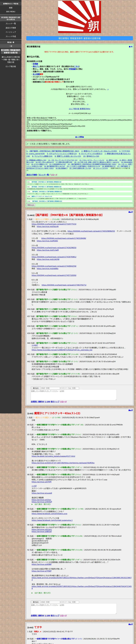This screenshot has width=136, height=644.
Task: Open 検索 in the sidebar
Action: (11, 8)
